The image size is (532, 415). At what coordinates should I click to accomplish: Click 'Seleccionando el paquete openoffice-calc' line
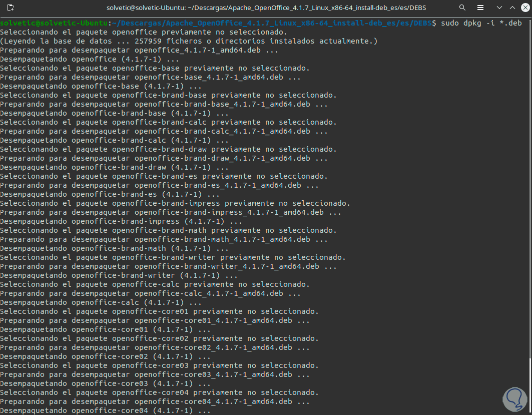click(155, 284)
